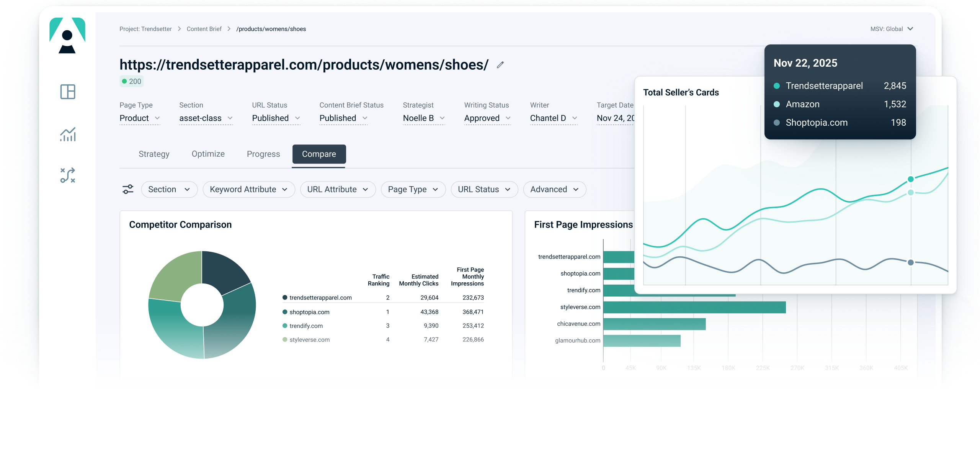Screen dimensions: 980x449
Task: Open the strategy path icon in sidebar
Action: click(x=68, y=175)
